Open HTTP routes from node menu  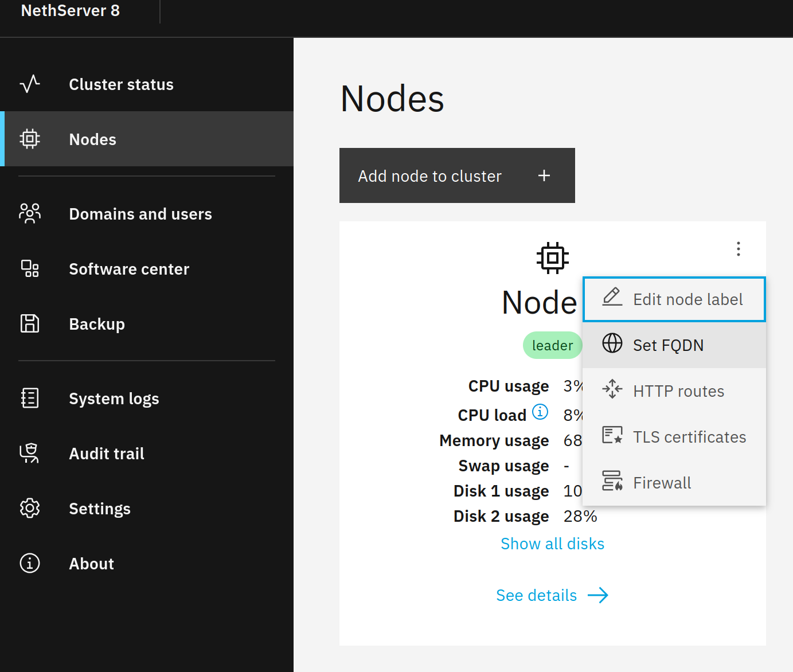[x=674, y=391]
